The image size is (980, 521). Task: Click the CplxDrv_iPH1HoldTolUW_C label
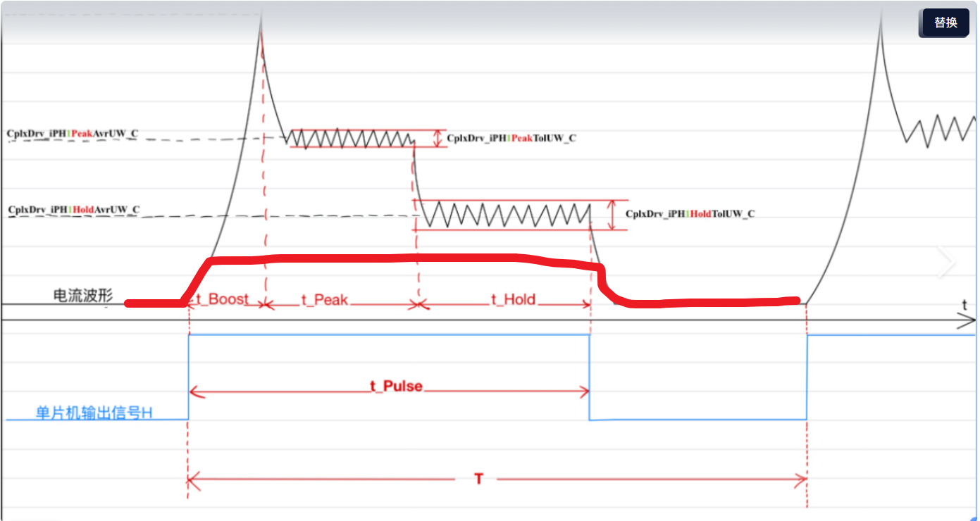[690, 213]
